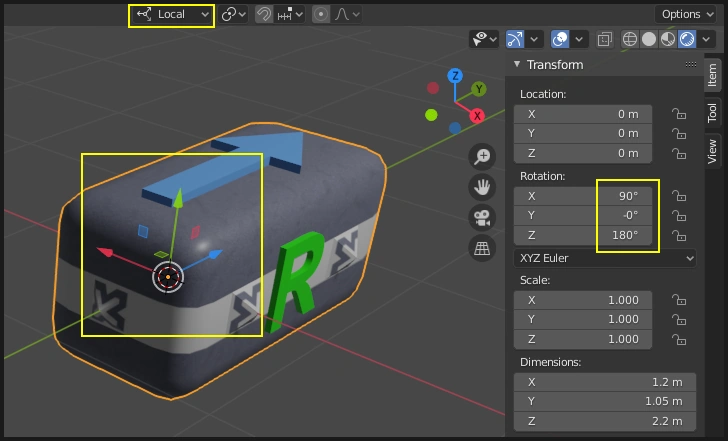Click the red X axis on navigation gizmo

478,116
